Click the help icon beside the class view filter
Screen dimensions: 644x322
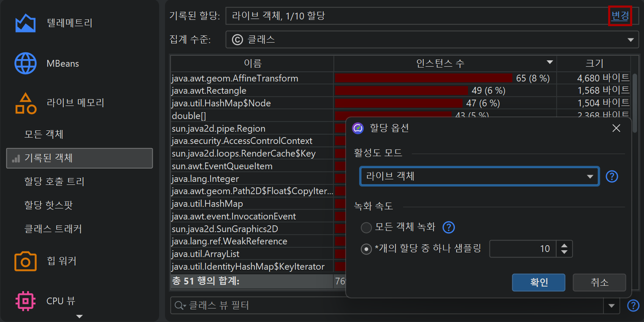pos(633,305)
